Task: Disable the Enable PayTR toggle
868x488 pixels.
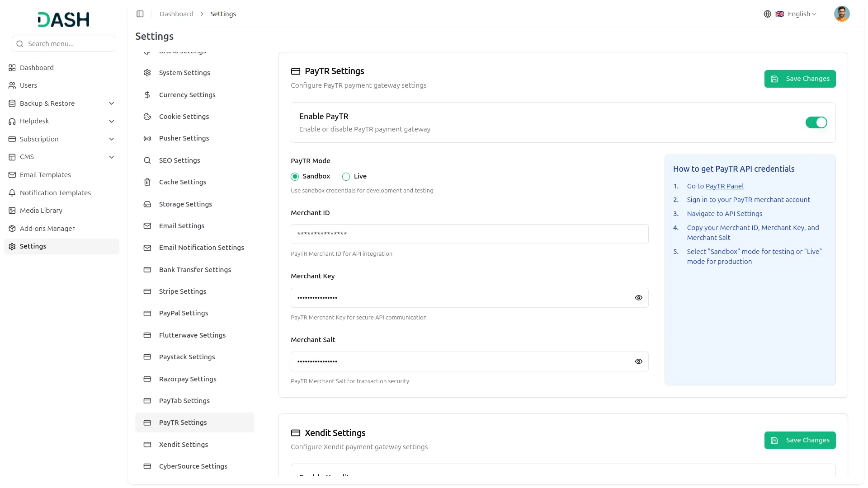Action: [816, 122]
